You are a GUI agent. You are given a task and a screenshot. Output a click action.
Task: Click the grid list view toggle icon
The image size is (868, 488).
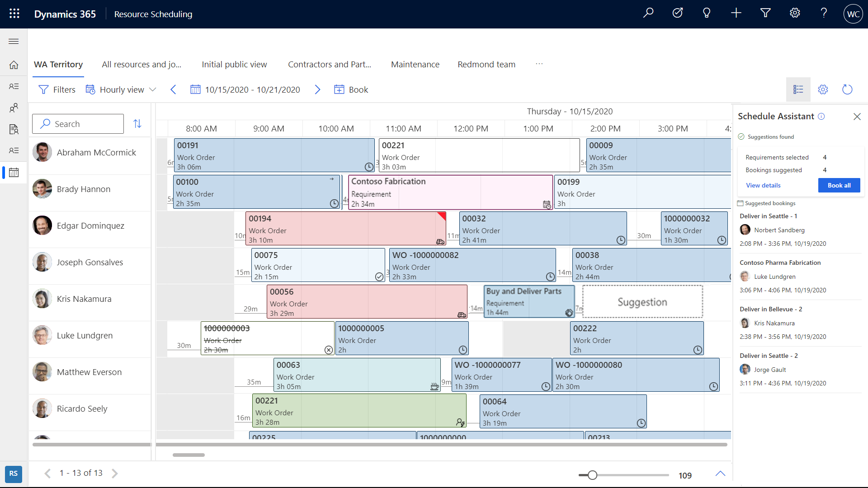click(797, 89)
